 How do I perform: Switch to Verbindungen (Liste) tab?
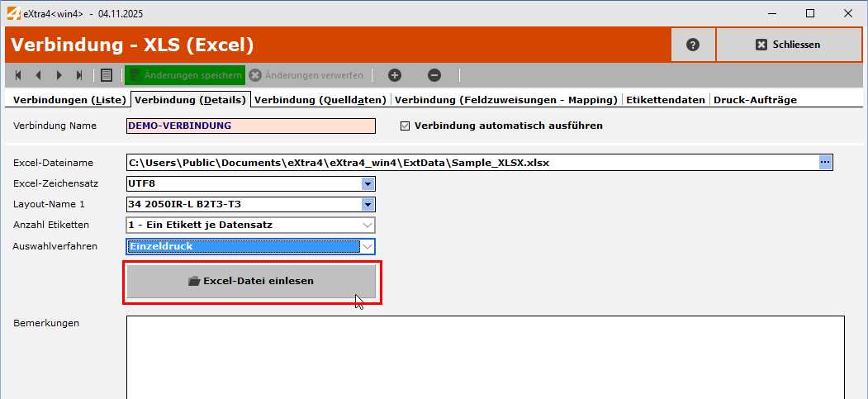pos(67,100)
